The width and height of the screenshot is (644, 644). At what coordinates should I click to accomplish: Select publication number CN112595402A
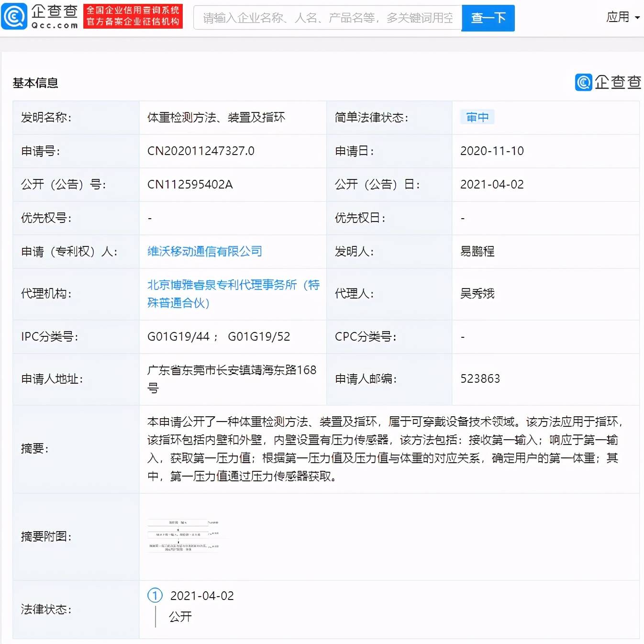pyautogui.click(x=190, y=184)
